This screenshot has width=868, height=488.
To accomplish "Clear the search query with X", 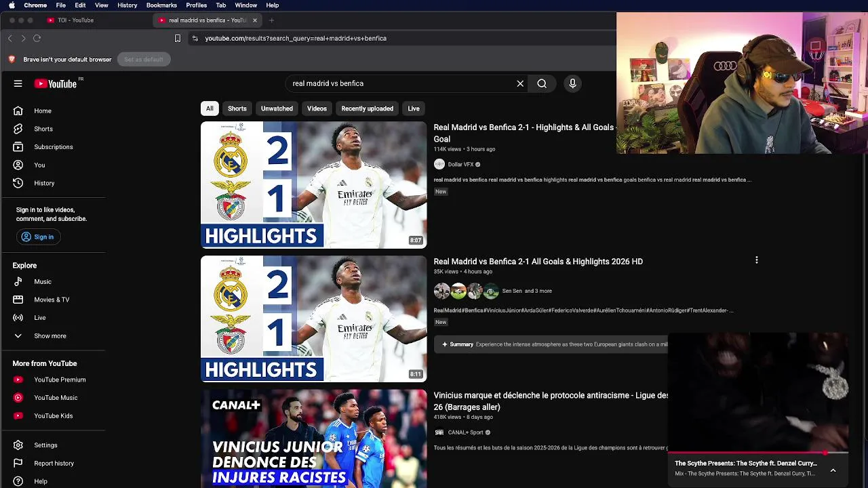I will (x=520, y=83).
